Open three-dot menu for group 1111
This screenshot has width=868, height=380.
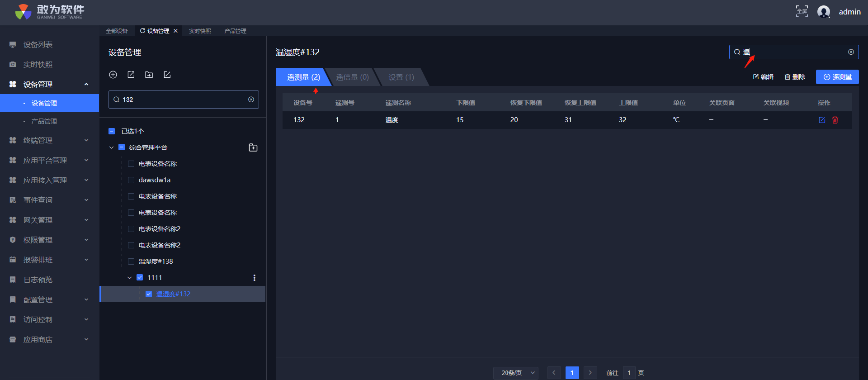[255, 278]
